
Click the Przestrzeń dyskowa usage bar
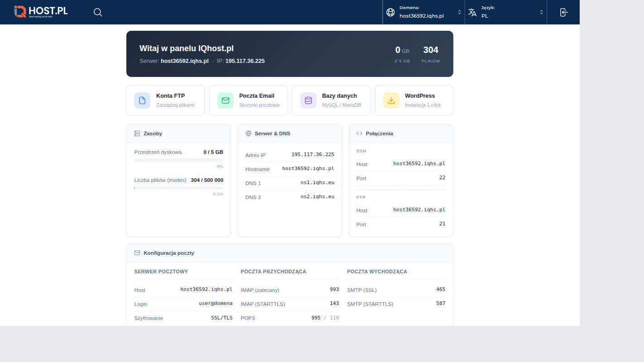(178, 160)
